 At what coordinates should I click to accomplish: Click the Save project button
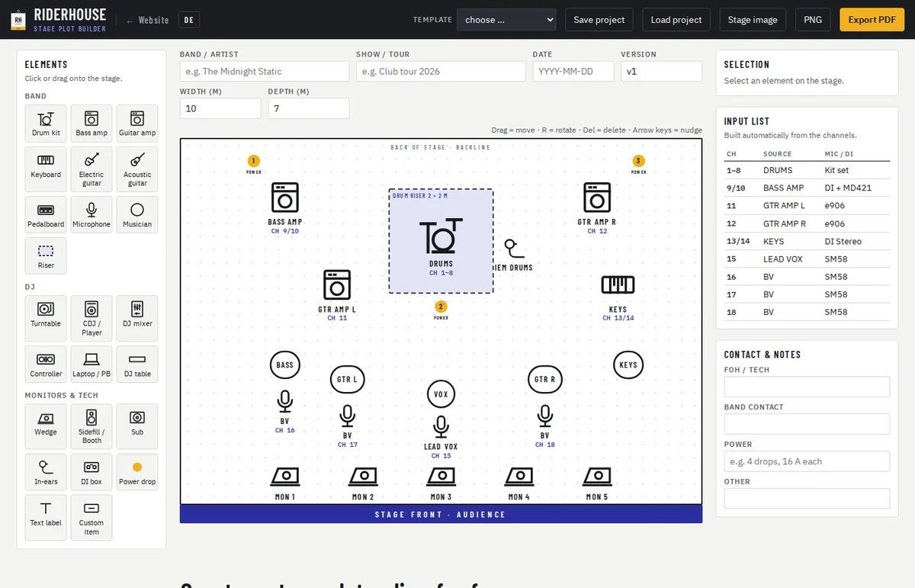(599, 20)
